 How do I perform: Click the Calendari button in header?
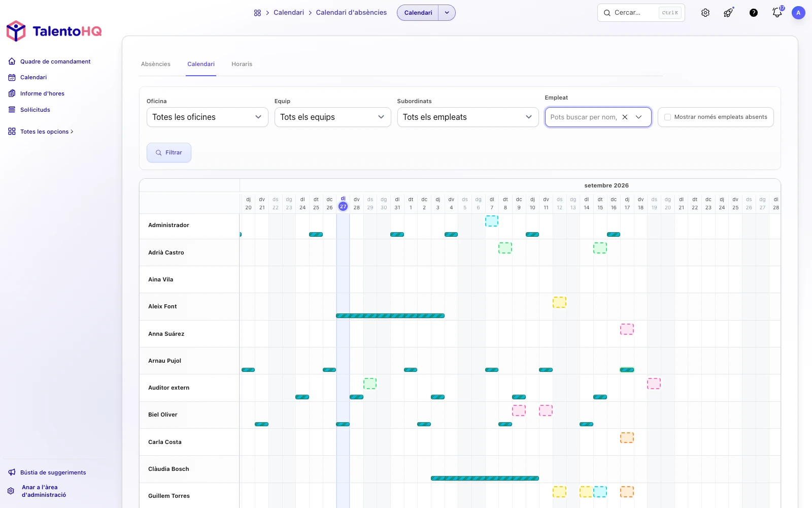(418, 13)
